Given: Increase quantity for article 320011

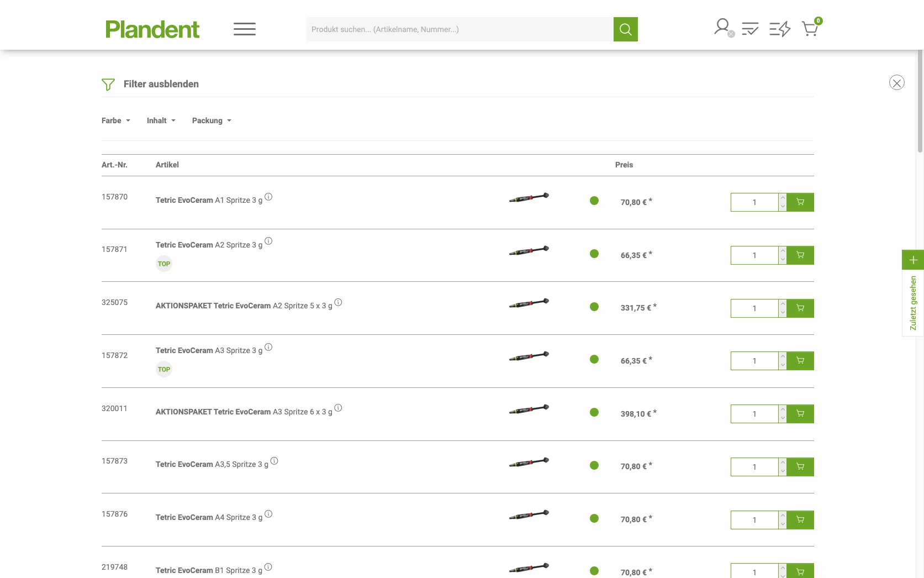Looking at the screenshot, I should tap(783, 409).
